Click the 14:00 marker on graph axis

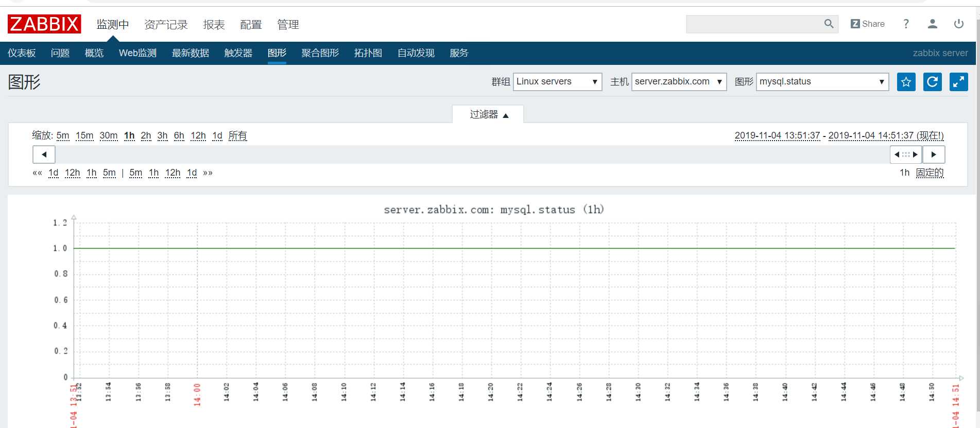coord(197,395)
